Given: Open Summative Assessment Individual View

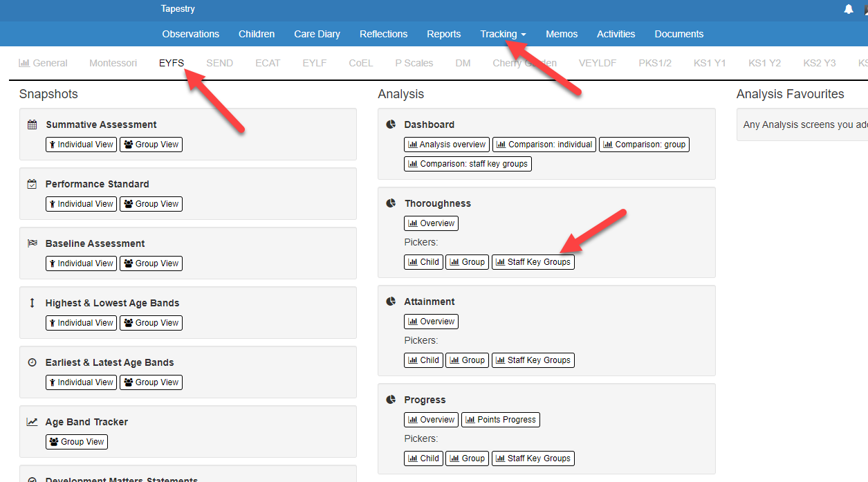Looking at the screenshot, I should coord(82,145).
